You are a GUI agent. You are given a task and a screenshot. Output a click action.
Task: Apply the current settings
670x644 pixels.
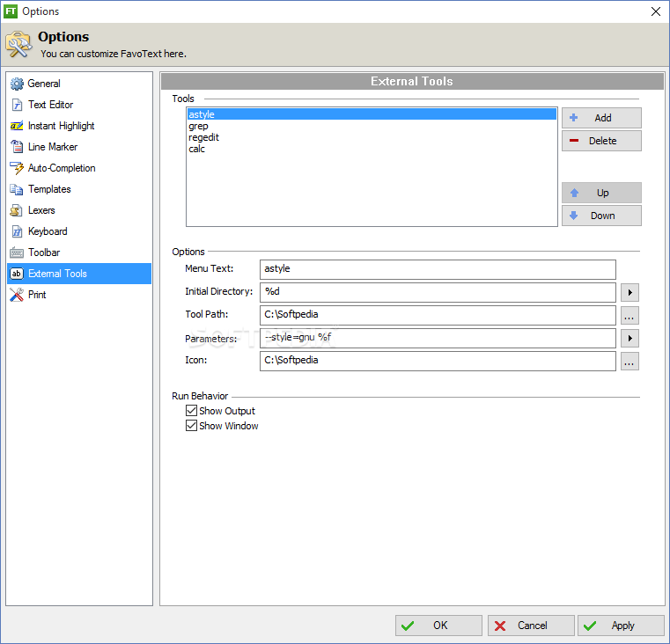pos(621,626)
